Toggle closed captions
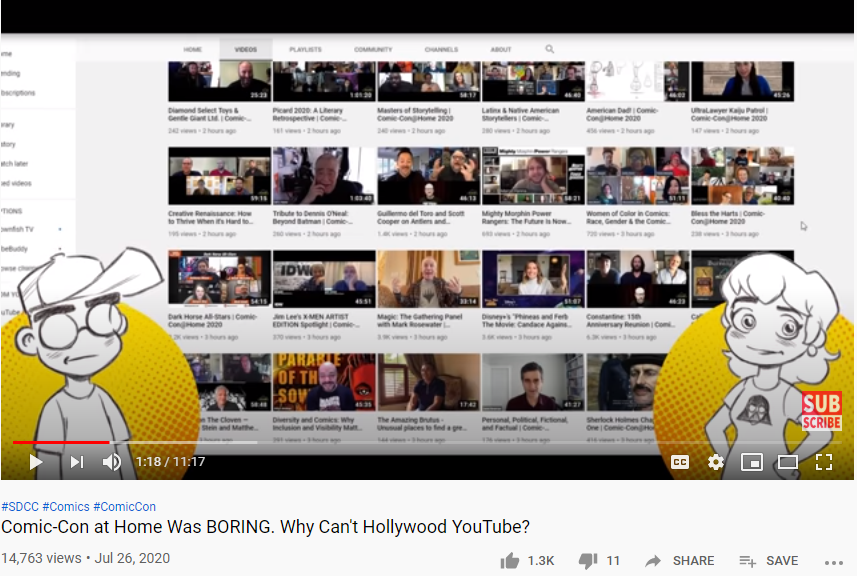The height and width of the screenshot is (576, 857). [679, 462]
